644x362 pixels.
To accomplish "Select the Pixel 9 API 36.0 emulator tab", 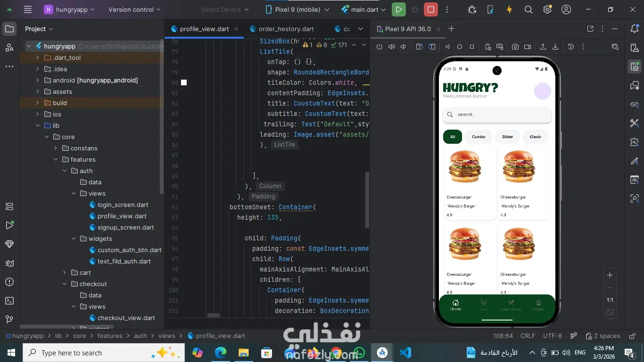I will point(408,29).
